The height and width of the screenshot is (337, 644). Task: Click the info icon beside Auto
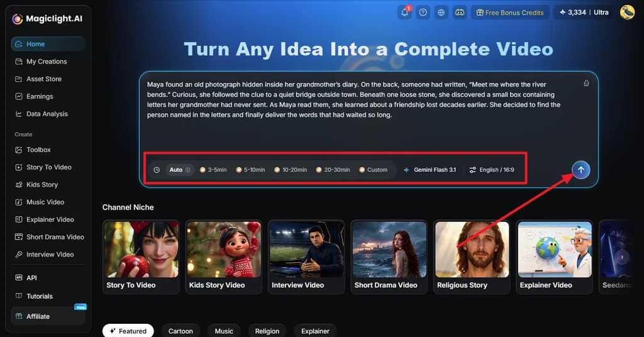tap(187, 170)
